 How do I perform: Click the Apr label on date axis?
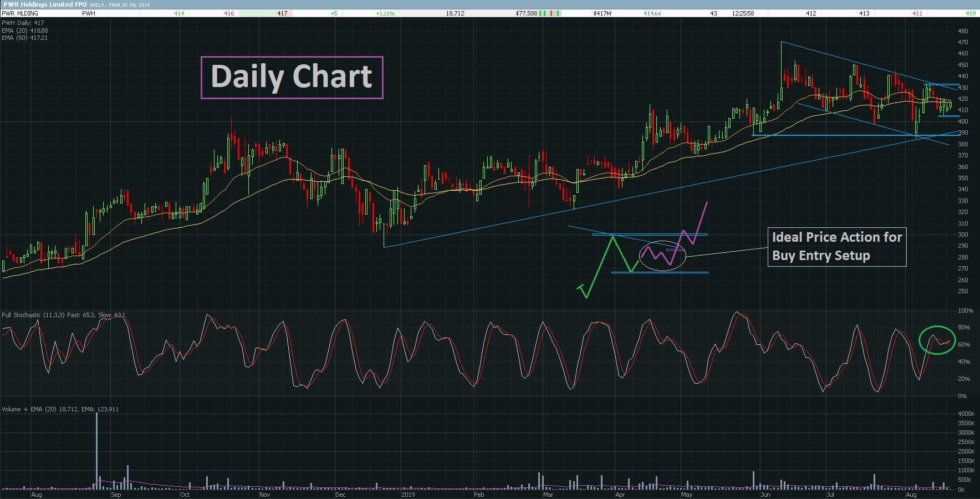[x=620, y=495]
